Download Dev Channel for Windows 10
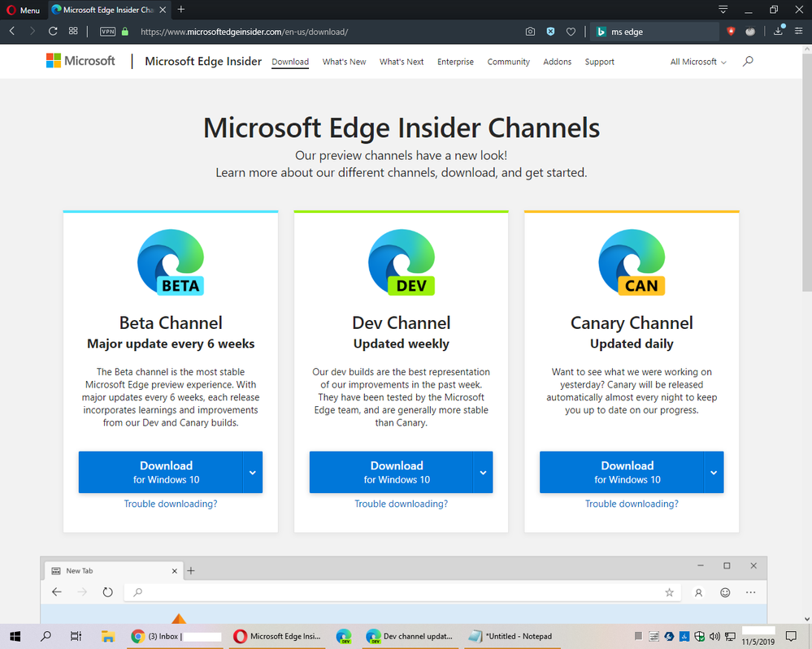 pos(391,472)
